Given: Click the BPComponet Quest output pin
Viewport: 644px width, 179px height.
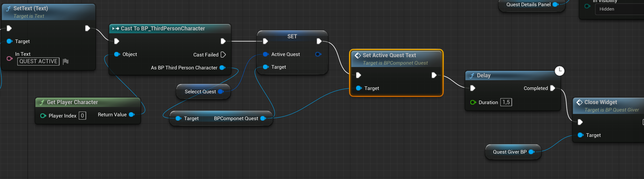Looking at the screenshot, I should (x=263, y=118).
